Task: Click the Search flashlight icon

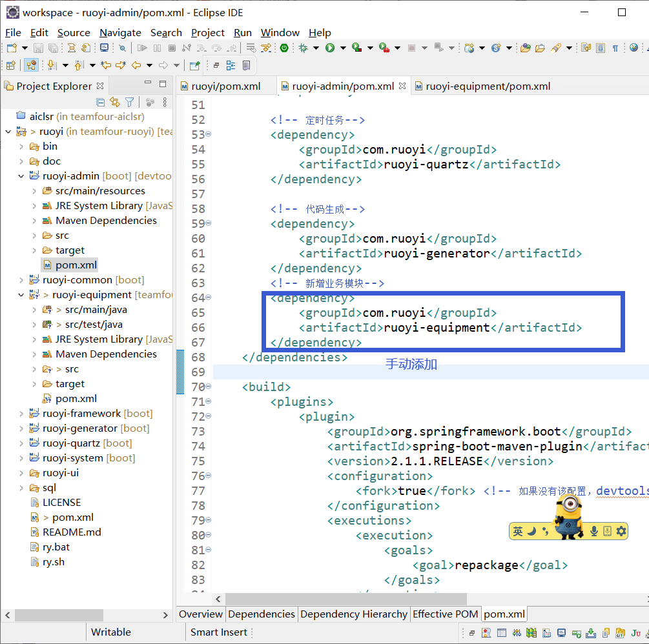Action: pyautogui.click(x=556, y=48)
